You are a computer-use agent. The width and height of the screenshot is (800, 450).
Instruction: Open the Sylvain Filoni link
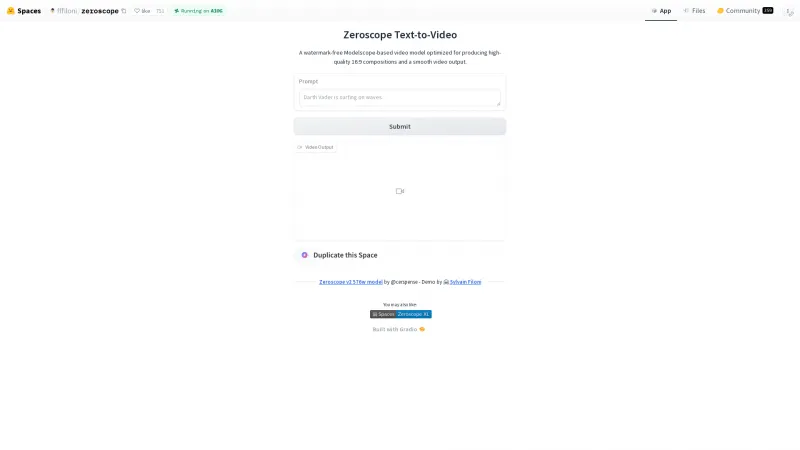[x=465, y=282]
